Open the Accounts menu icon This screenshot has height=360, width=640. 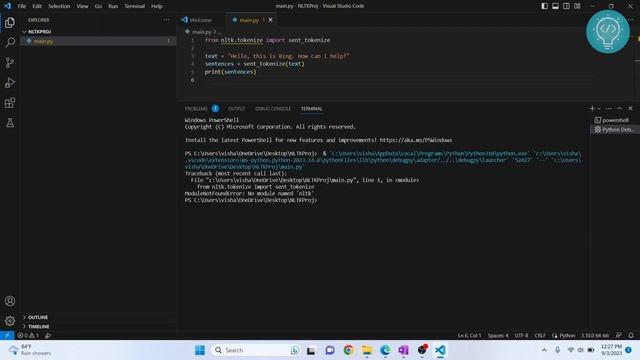point(10,301)
